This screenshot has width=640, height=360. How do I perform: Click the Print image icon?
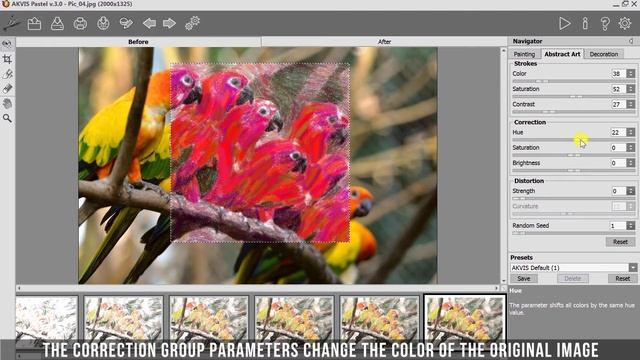pos(80,24)
